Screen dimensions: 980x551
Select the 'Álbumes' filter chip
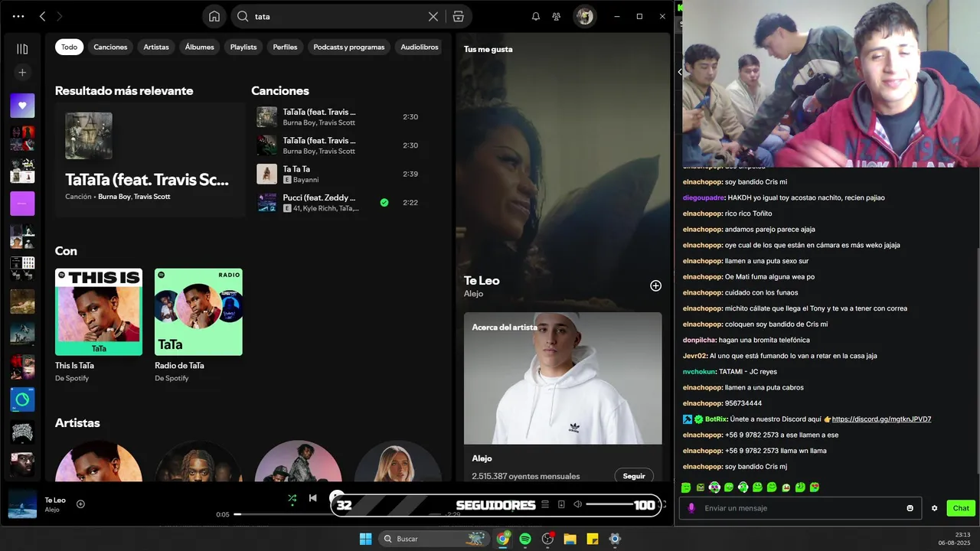(199, 47)
